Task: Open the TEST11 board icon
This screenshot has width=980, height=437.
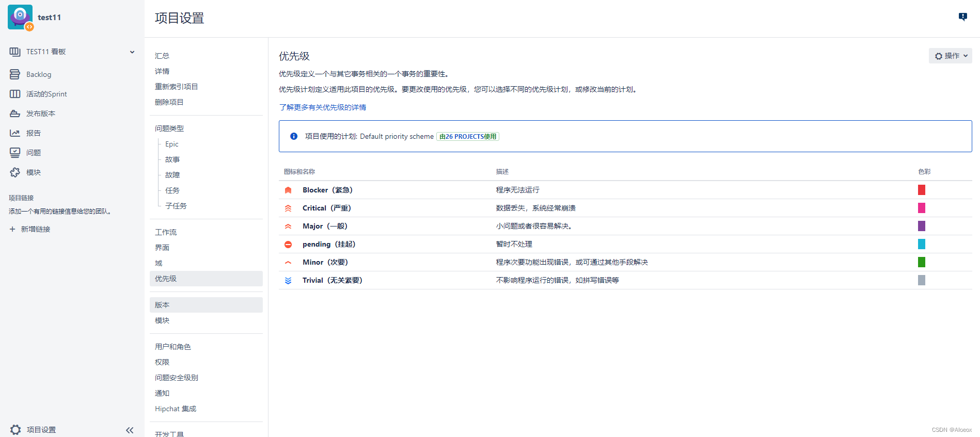Action: [15, 52]
